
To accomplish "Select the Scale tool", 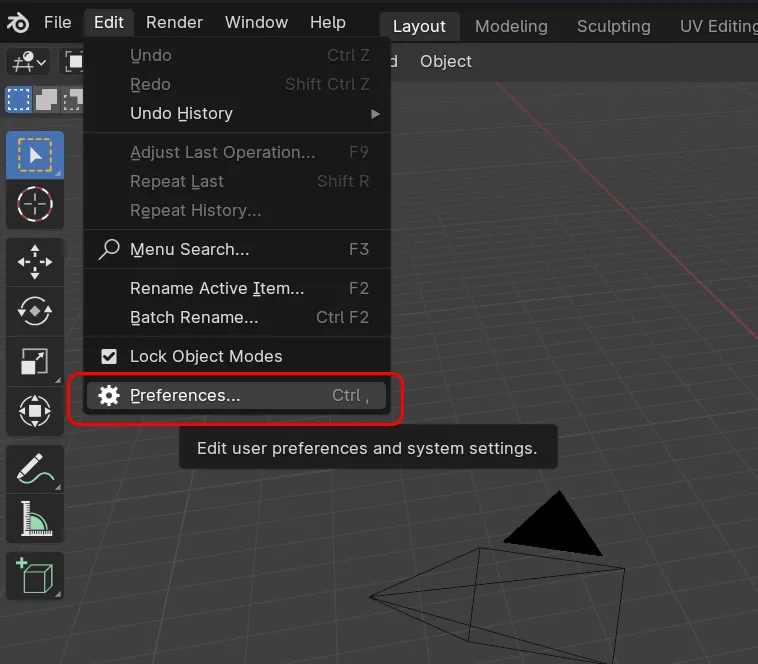I will click(x=35, y=361).
